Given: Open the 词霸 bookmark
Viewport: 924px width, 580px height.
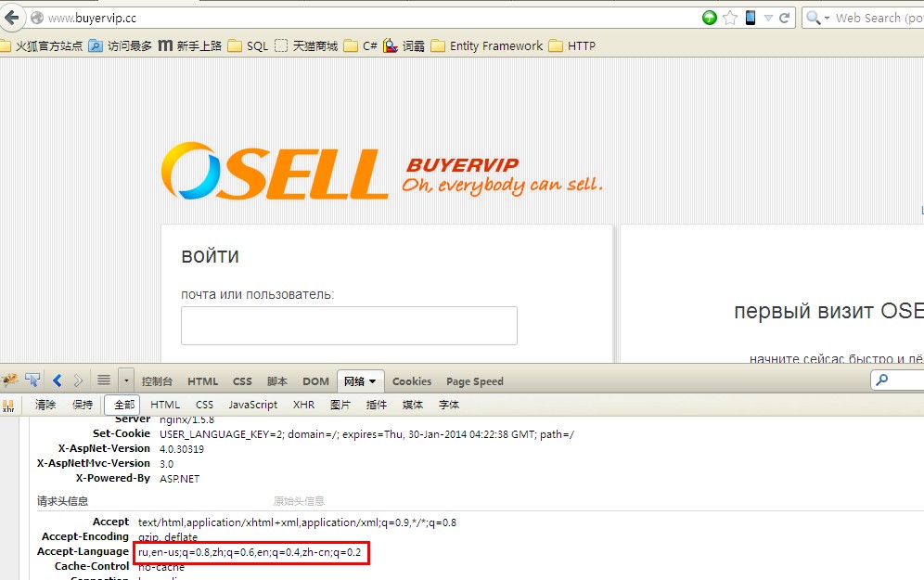Looking at the screenshot, I should [x=404, y=46].
